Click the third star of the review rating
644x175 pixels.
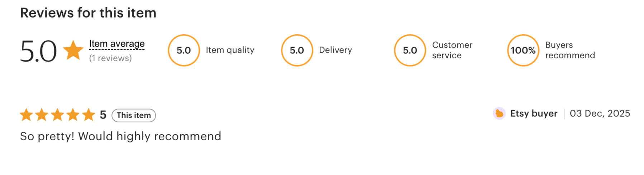click(57, 115)
